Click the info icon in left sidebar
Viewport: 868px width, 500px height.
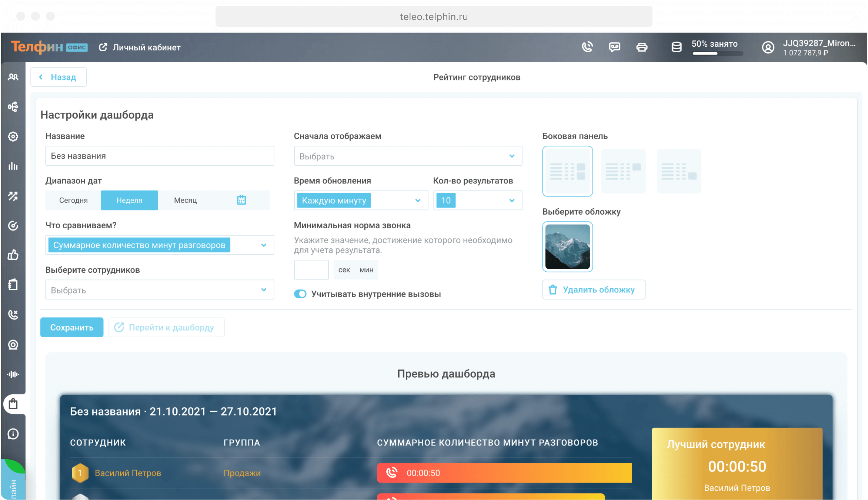tap(13, 434)
